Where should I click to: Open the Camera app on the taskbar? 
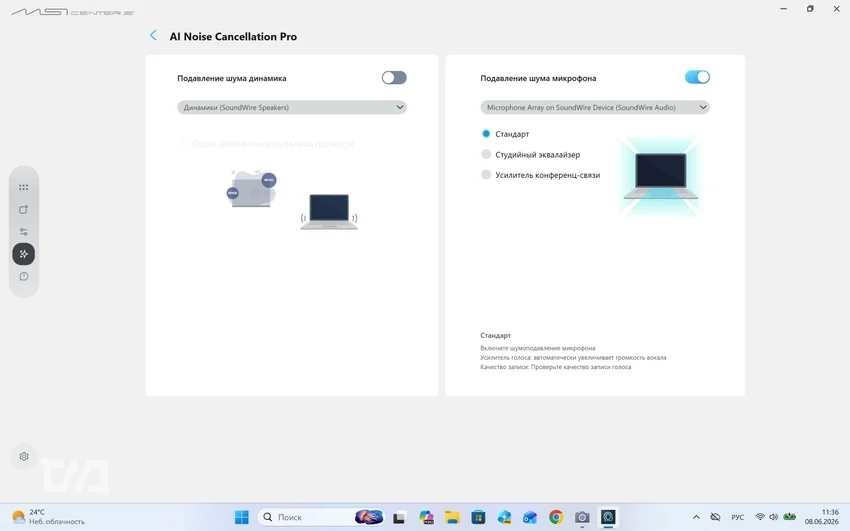582,517
